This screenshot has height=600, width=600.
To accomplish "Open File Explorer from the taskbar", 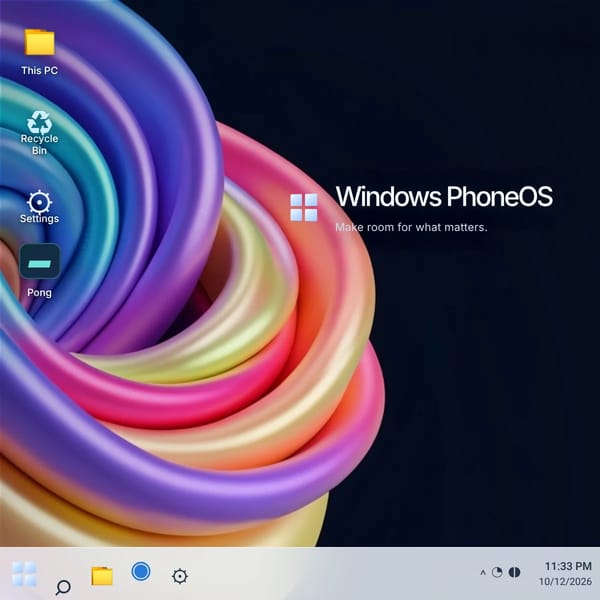I will (102, 576).
